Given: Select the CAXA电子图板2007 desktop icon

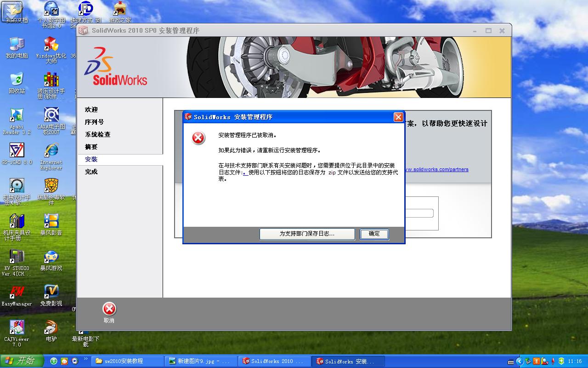Looking at the screenshot, I should [51, 121].
